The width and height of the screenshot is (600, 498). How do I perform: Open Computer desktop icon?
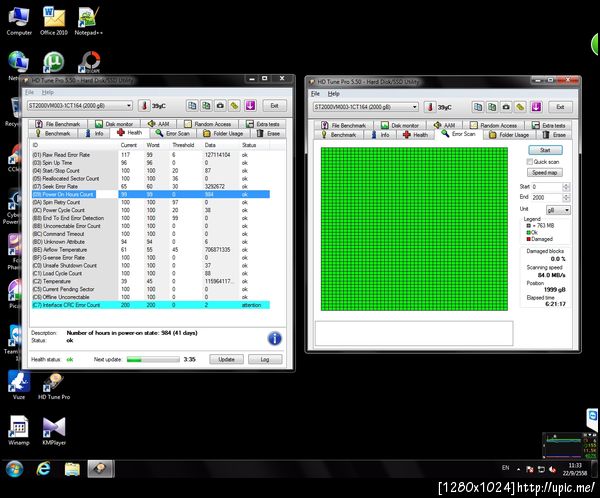coord(19,21)
